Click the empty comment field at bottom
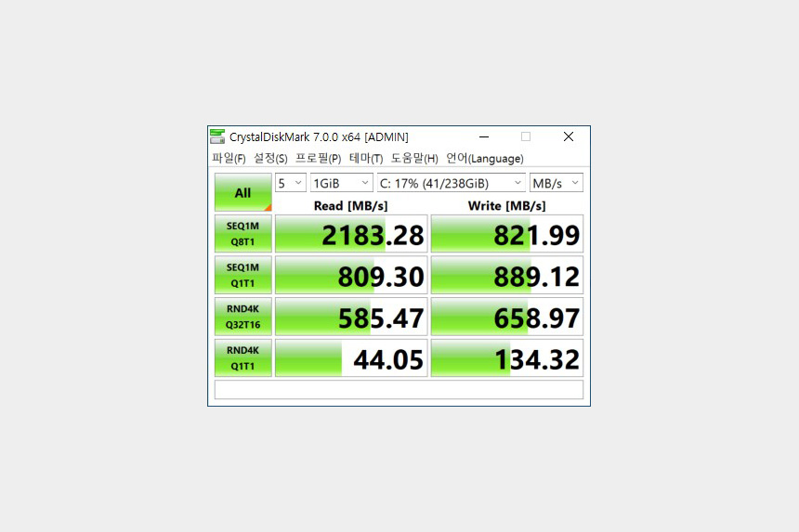799x532 pixels. point(399,389)
